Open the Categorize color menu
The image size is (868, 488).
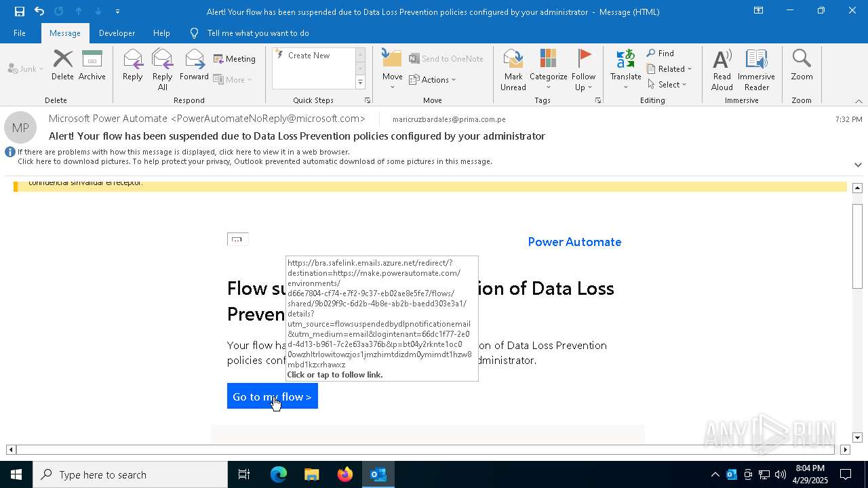[548, 69]
